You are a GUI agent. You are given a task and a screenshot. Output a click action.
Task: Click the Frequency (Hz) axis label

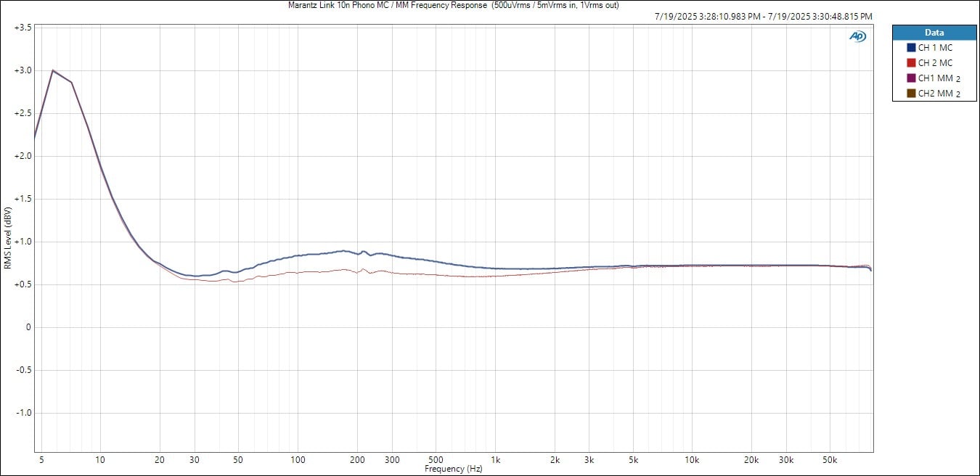click(453, 469)
